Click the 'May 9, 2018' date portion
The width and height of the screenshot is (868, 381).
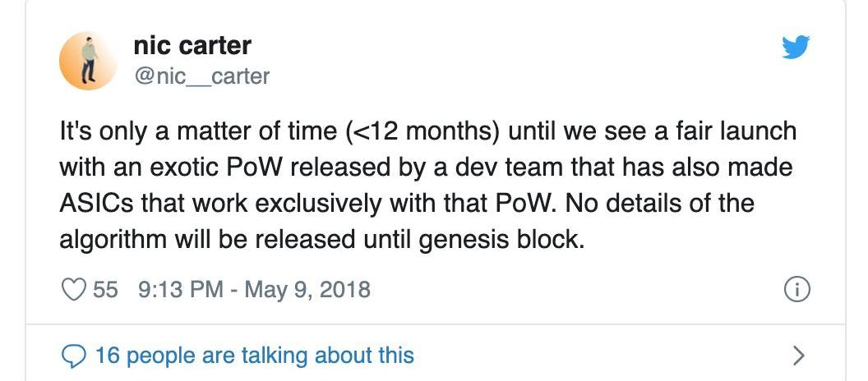(307, 289)
